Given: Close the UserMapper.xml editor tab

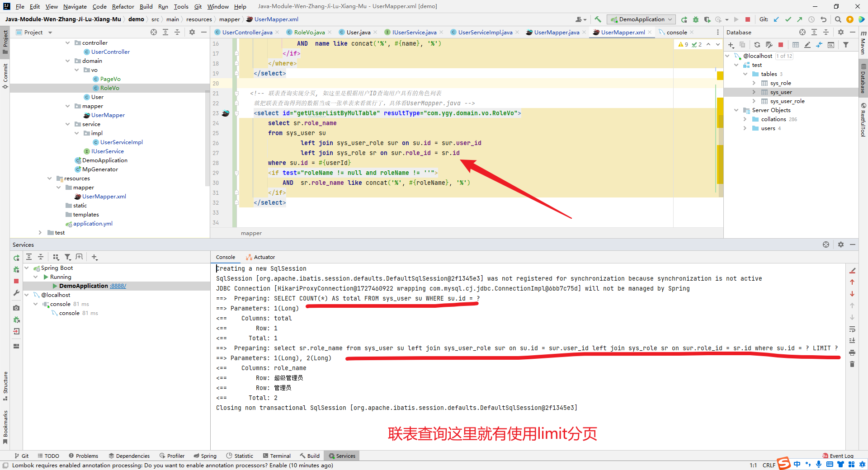Looking at the screenshot, I should [650, 32].
